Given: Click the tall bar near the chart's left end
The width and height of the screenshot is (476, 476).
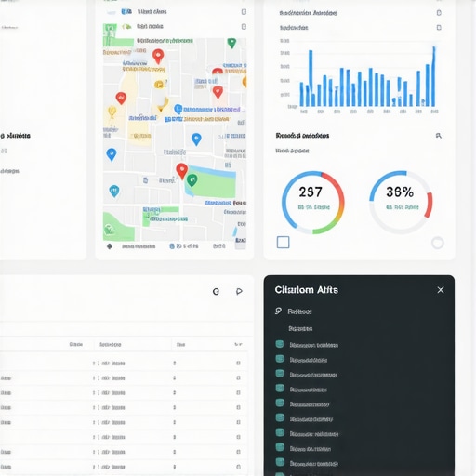Looking at the screenshot, I should [x=311, y=78].
